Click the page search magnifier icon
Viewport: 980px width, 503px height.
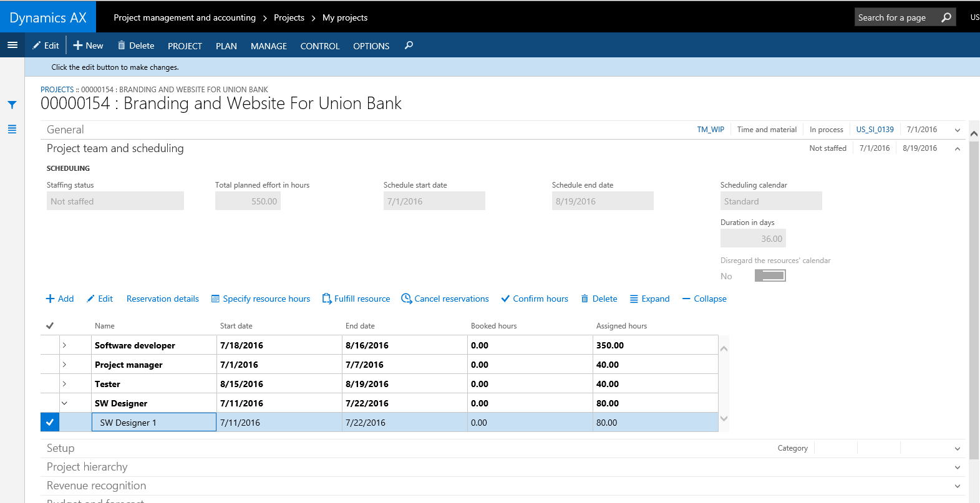tap(946, 17)
